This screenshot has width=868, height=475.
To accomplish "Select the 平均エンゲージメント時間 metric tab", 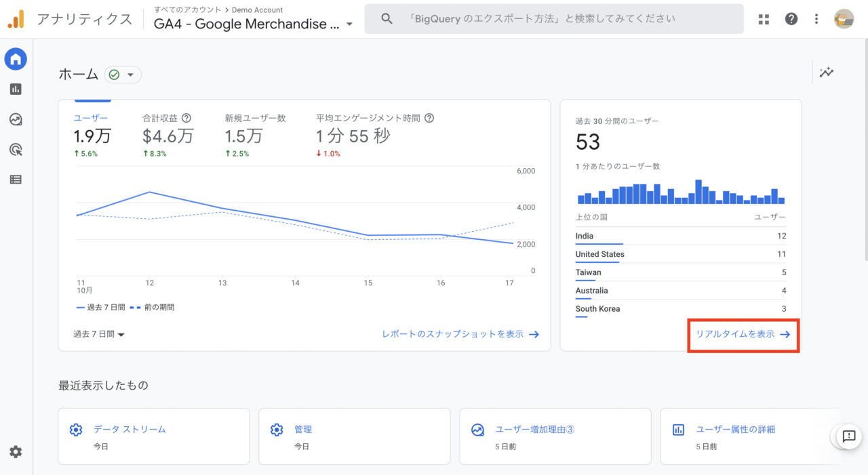I will pos(375,135).
